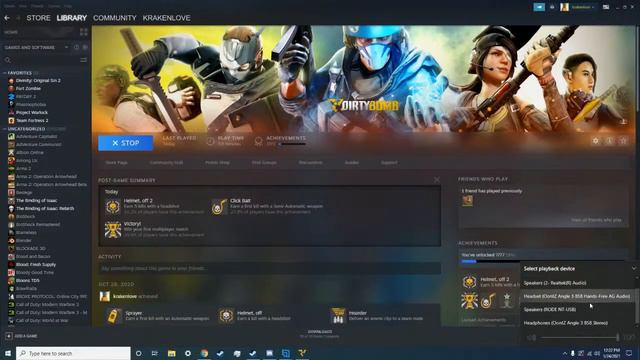Choose Headset Hands-Free AG Audio device
Screen dimensions: 640x360
click(578, 296)
